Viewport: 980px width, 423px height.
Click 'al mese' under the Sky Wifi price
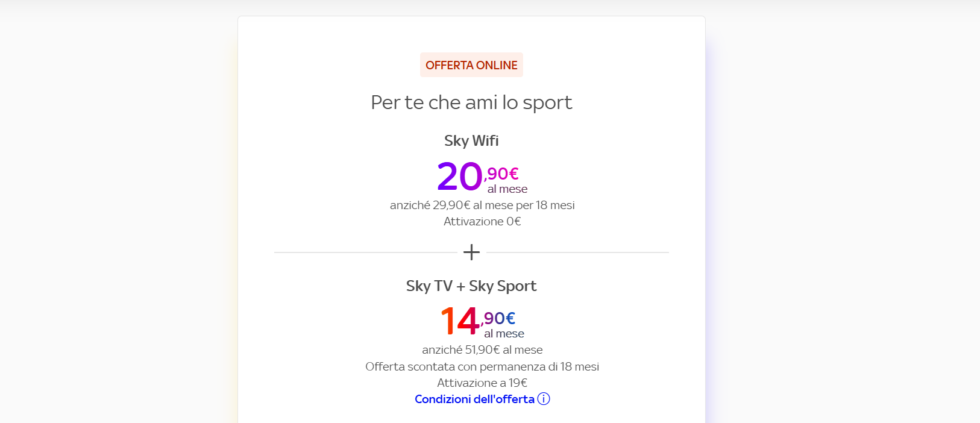coord(507,189)
